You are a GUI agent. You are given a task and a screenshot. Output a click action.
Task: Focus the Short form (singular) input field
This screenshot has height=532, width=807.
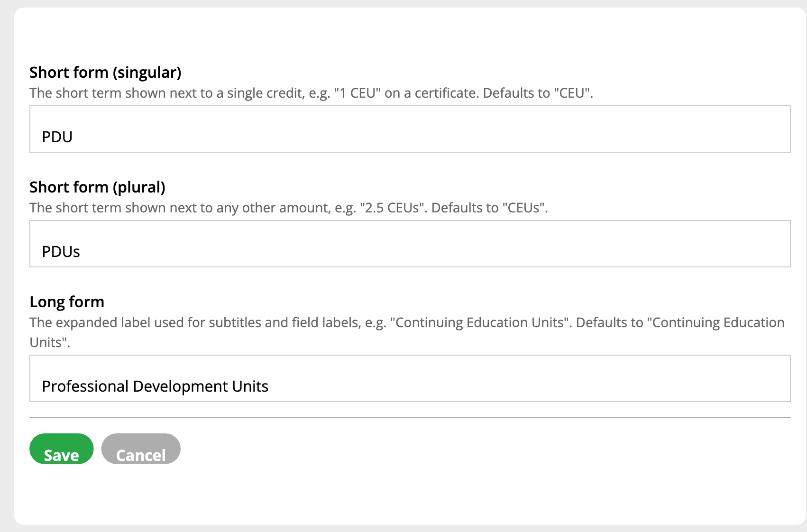[x=410, y=129]
